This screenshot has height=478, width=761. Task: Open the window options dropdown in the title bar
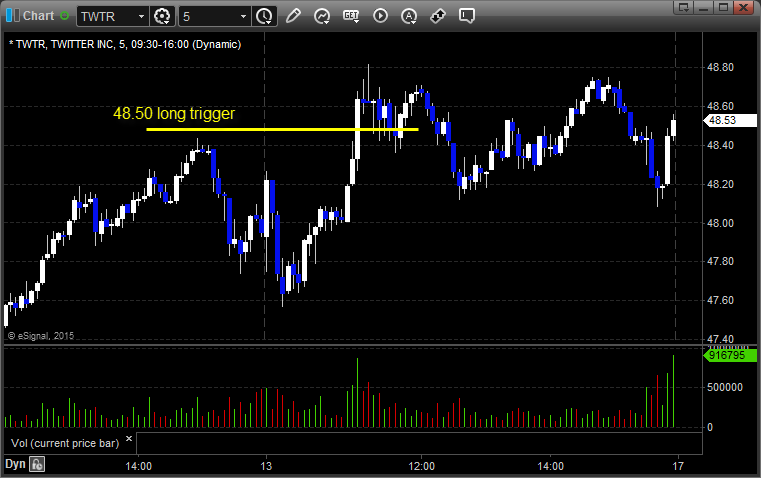coord(684,7)
